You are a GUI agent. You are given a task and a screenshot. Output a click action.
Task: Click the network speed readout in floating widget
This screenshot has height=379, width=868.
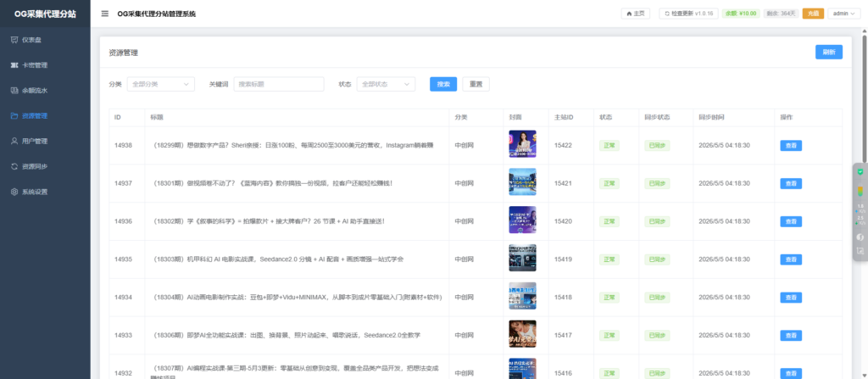coord(860,214)
